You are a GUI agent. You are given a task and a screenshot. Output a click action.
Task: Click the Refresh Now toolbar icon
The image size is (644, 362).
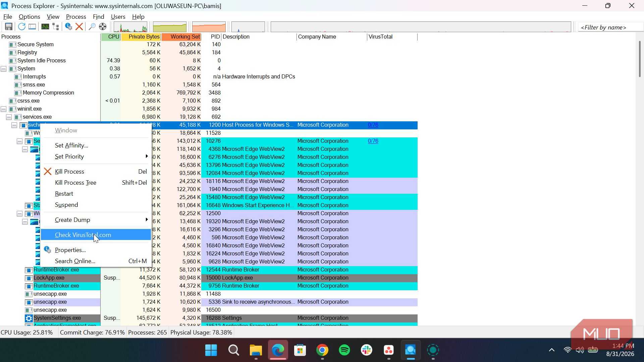[22, 27]
